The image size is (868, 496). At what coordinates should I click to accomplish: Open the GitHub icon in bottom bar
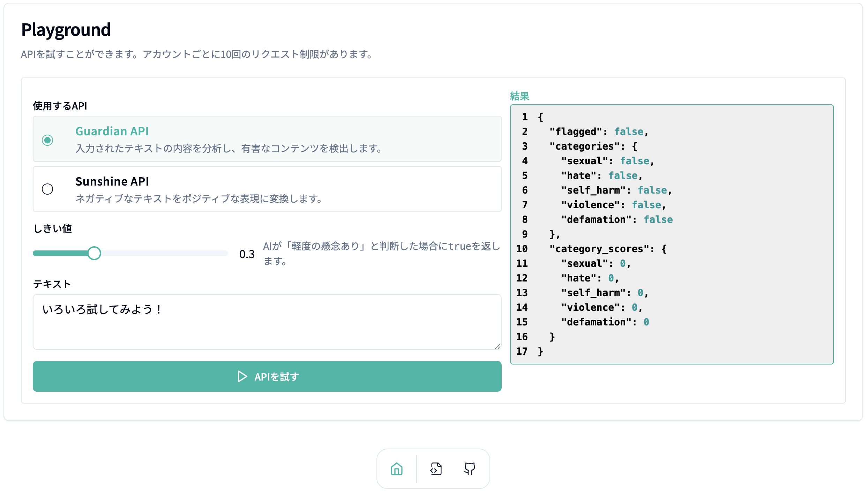pos(469,469)
